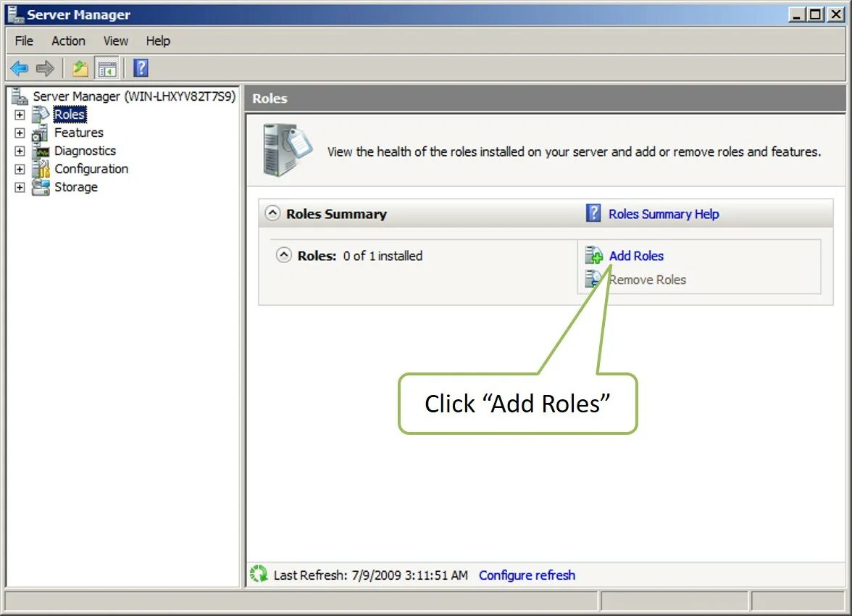The width and height of the screenshot is (852, 616).
Task: Click the Server Manager root node icon
Action: pos(20,96)
